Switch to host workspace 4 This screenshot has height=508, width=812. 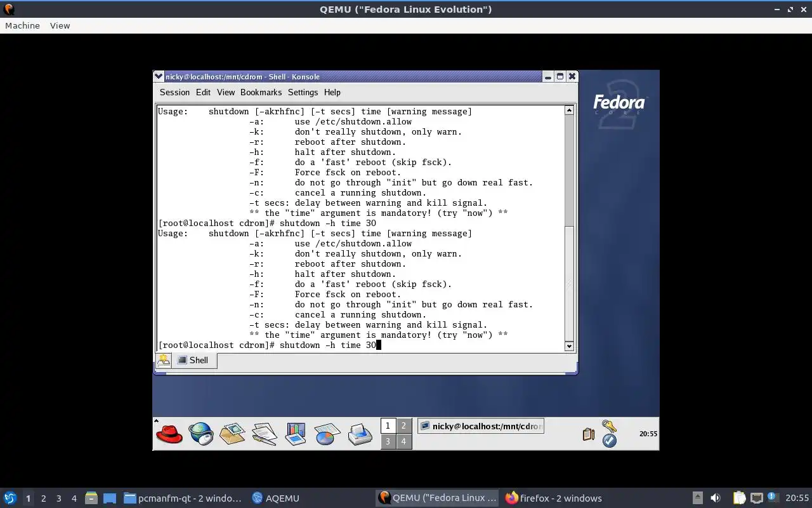74,498
